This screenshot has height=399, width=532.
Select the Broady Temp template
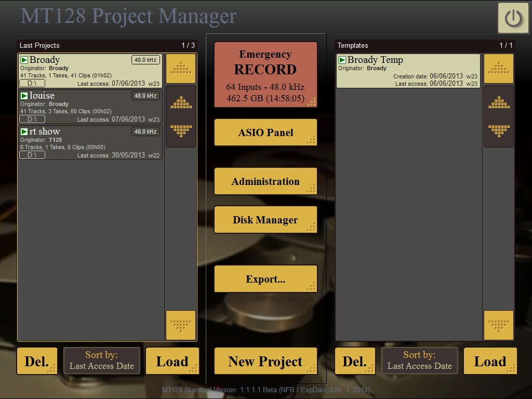(408, 71)
